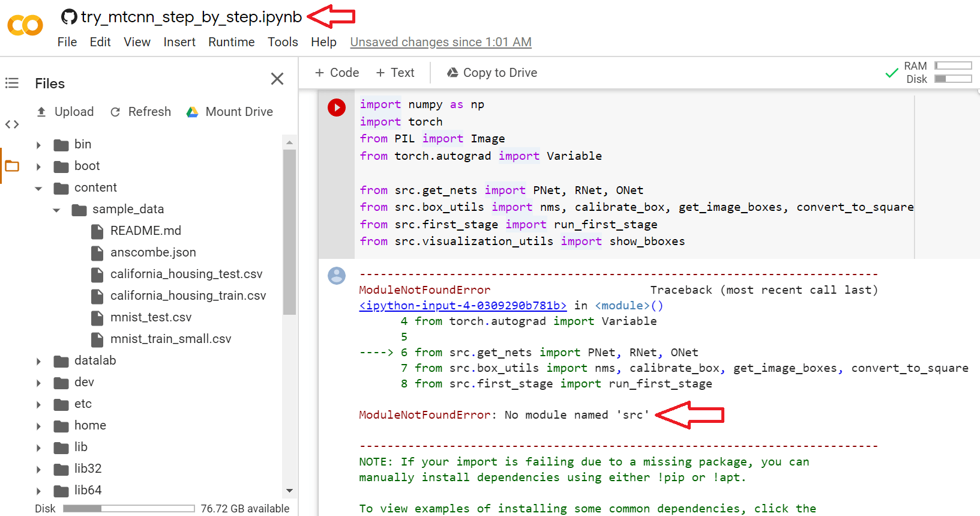Click the california_housing_test.csv file icon
Screen dimensions: 980x516
pyautogui.click(x=97, y=275)
